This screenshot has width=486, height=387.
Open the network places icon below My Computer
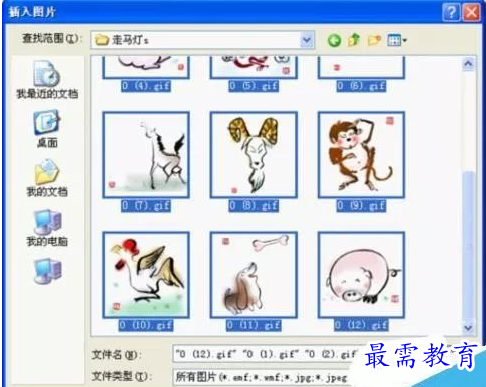48,271
